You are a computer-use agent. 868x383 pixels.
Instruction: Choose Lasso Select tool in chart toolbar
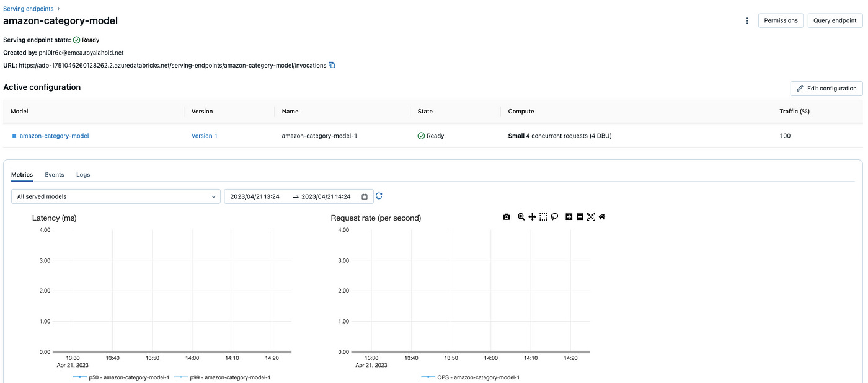[554, 217]
